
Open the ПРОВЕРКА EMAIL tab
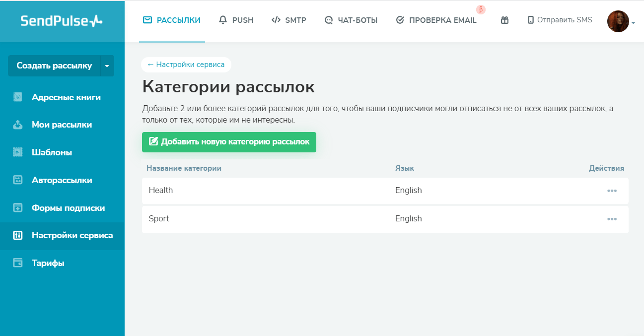click(x=436, y=20)
